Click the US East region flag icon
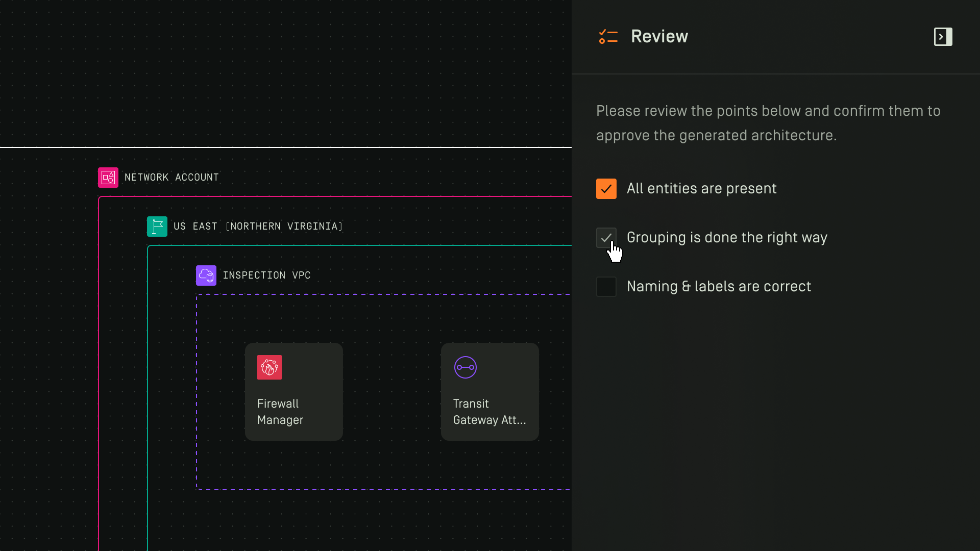 (157, 227)
